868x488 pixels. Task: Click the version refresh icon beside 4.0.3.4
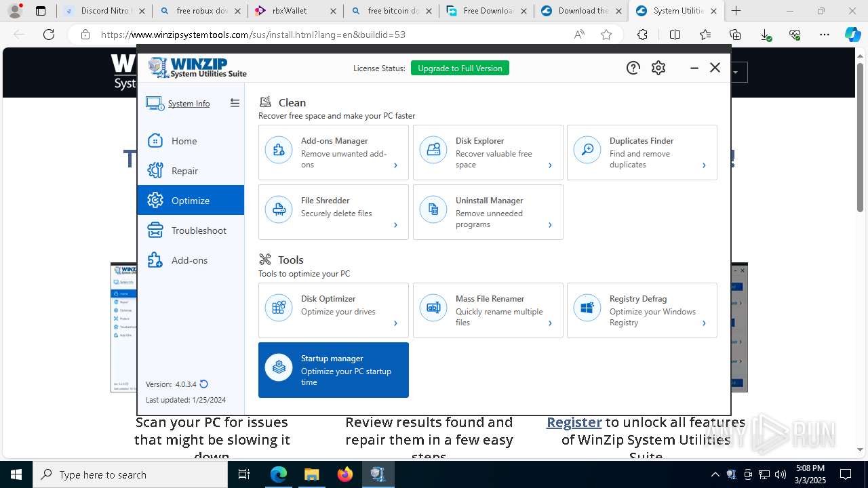coord(203,384)
